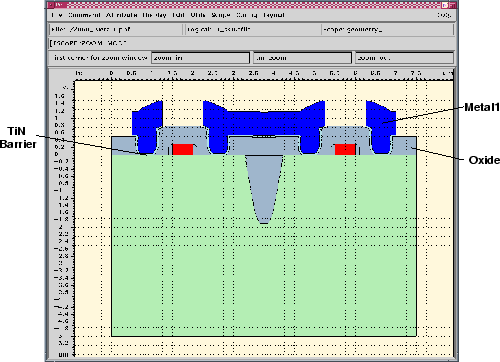Screen dimensions: 500x362
Task: Open the Command menu
Action: coord(84,15)
